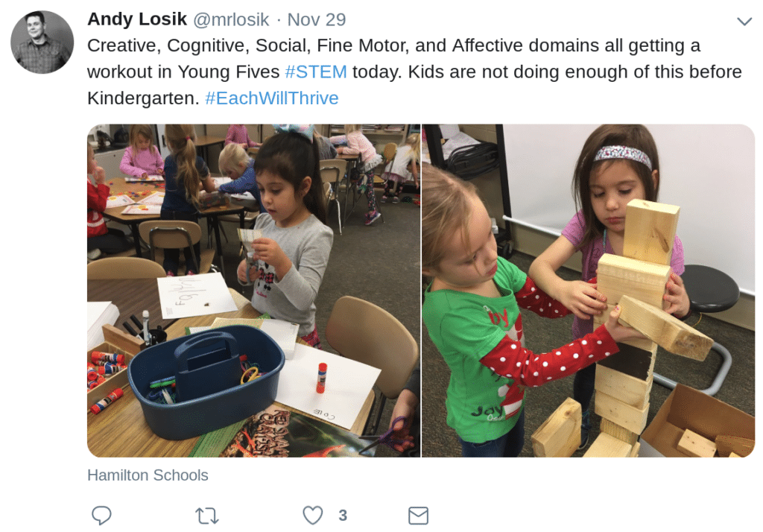
Task: Open the @mrlosik handle link
Action: point(231,19)
